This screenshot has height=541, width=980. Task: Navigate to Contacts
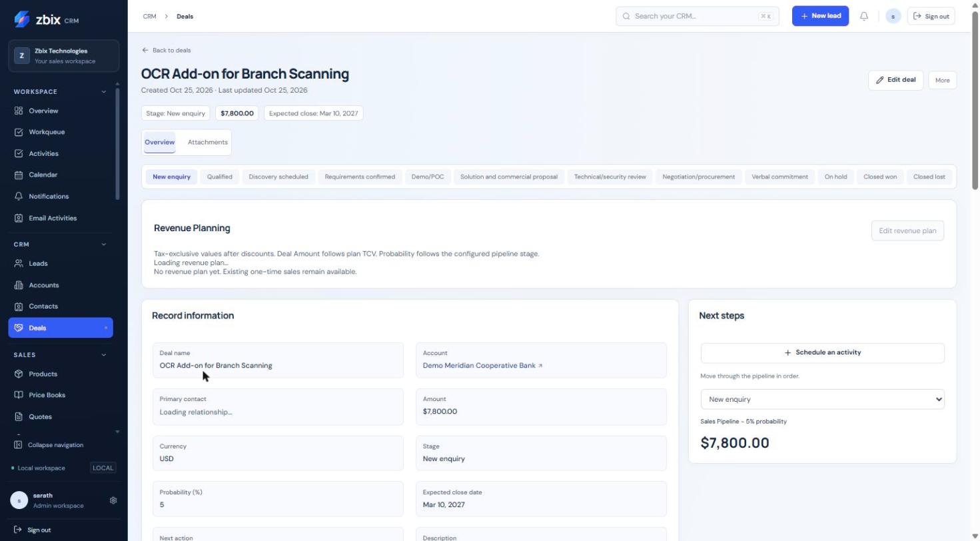(x=61, y=306)
